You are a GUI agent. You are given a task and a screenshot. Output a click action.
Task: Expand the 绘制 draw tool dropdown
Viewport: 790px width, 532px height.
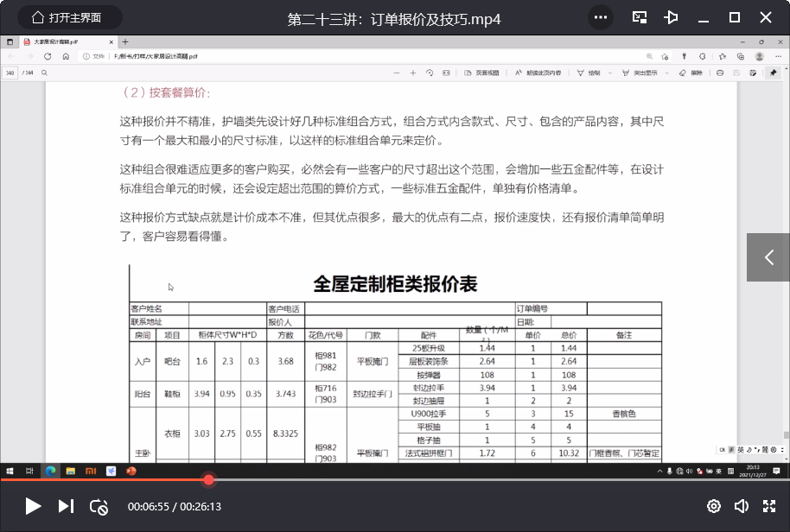[605, 73]
